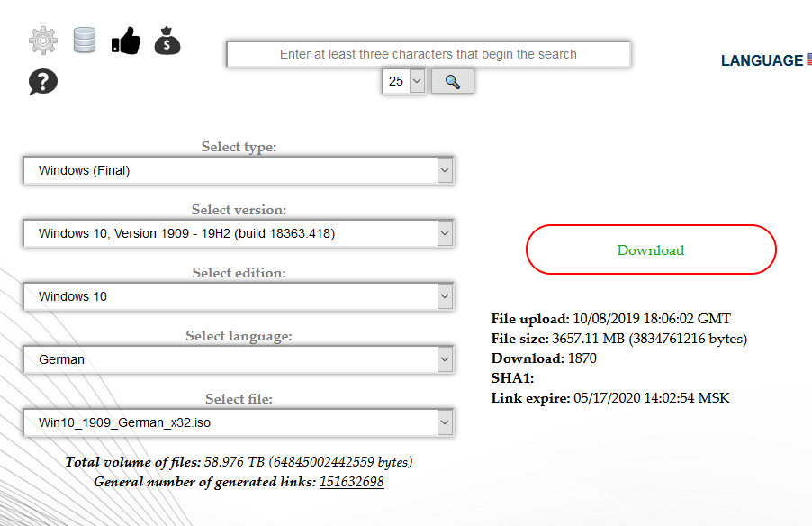This screenshot has height=526, width=812.
Task: Click the Total volume of files text
Action: (239, 462)
